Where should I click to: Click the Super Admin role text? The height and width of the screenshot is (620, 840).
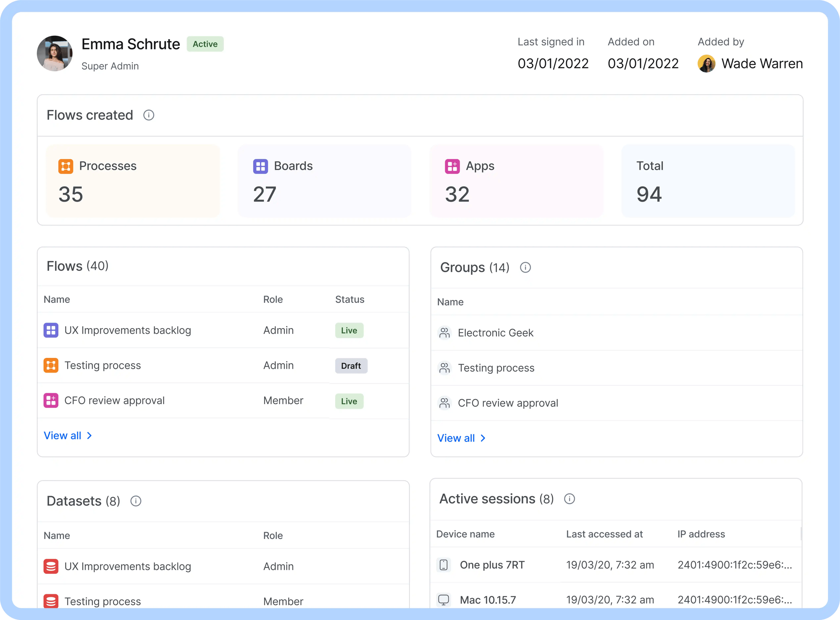[x=110, y=66]
